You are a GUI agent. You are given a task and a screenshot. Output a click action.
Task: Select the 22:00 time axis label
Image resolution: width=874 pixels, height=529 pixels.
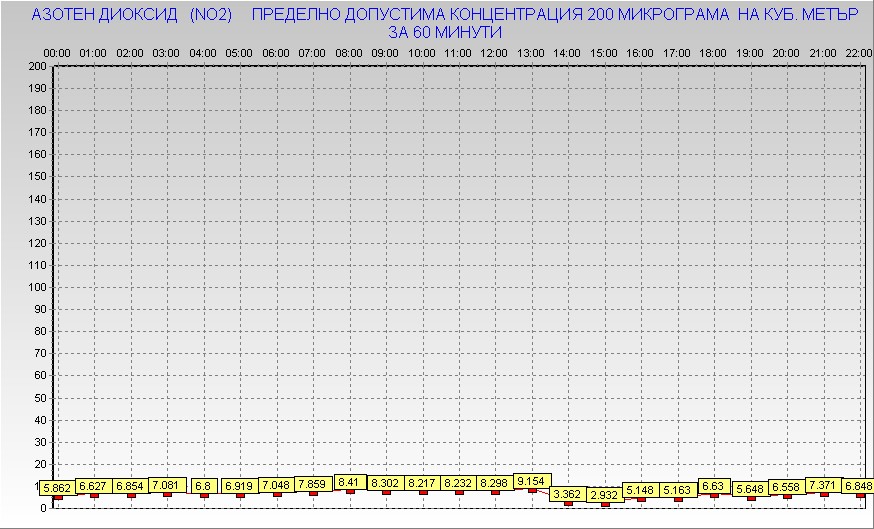pyautogui.click(x=858, y=52)
